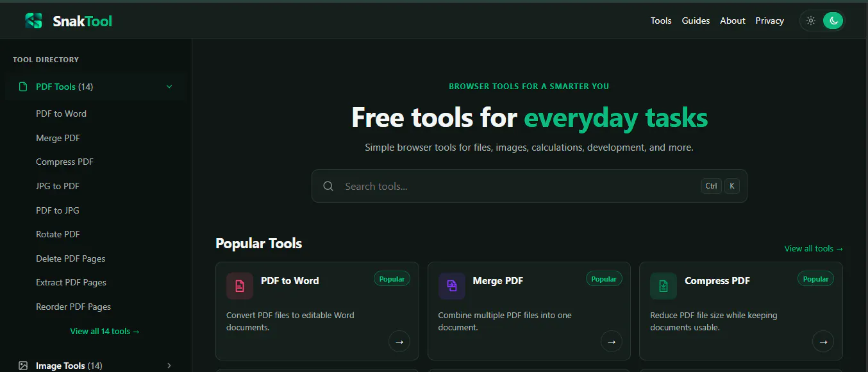868x372 pixels.
Task: Open Extract PDF Pages in sidebar
Action: 71,282
